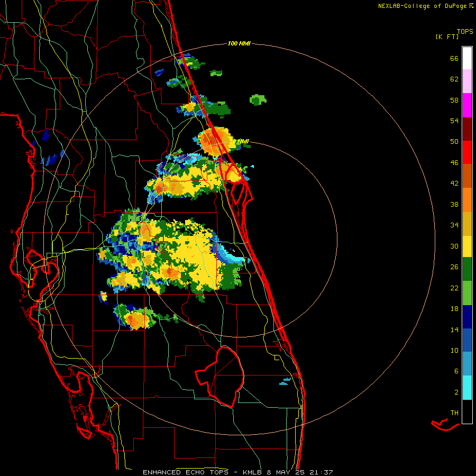This screenshot has height=476, width=476.
Task: Select the 26 value on the legend
Action: coord(454,267)
